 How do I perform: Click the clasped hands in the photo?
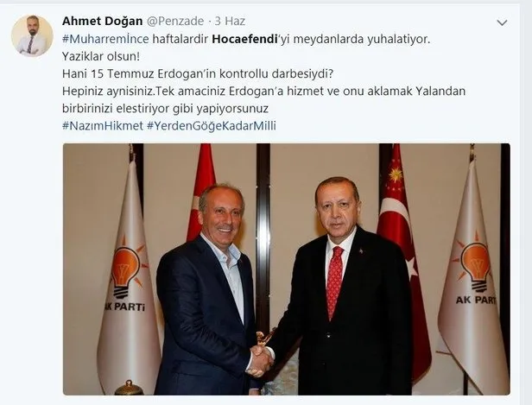pyautogui.click(x=261, y=360)
